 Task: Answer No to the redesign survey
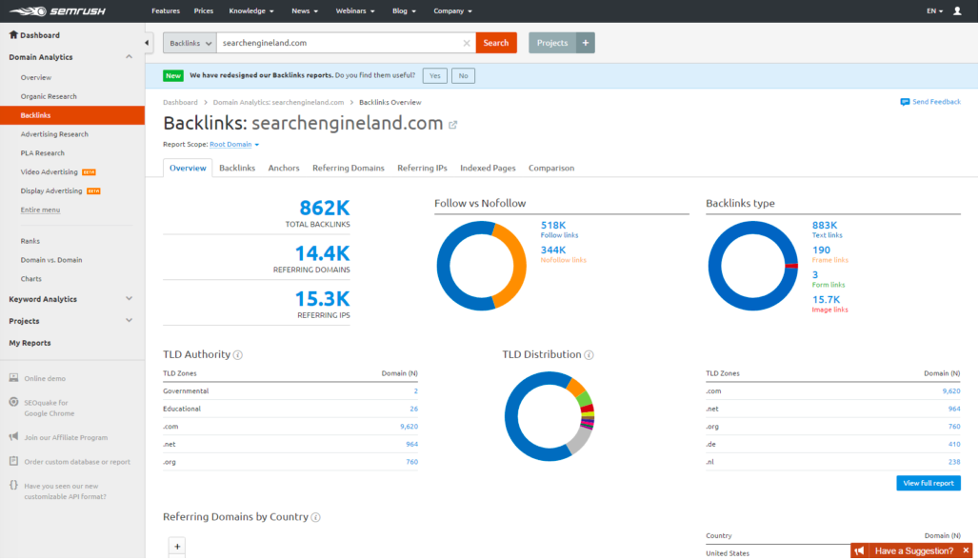pos(463,75)
